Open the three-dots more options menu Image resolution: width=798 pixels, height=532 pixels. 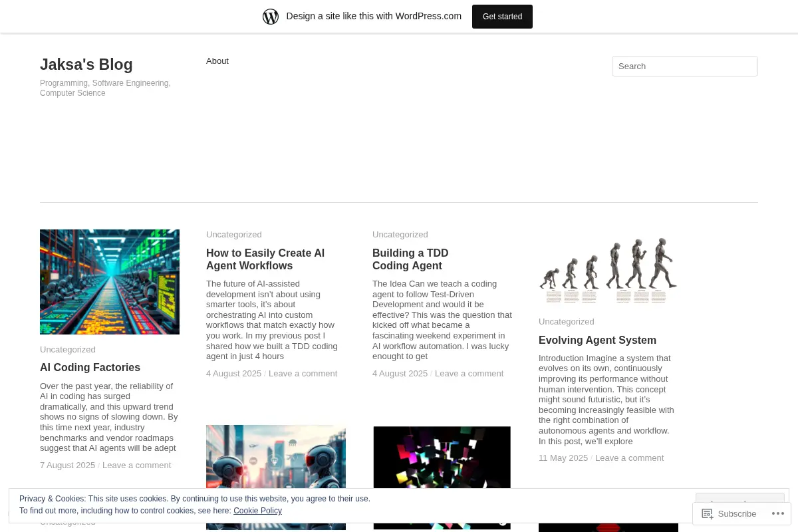[x=777, y=513]
